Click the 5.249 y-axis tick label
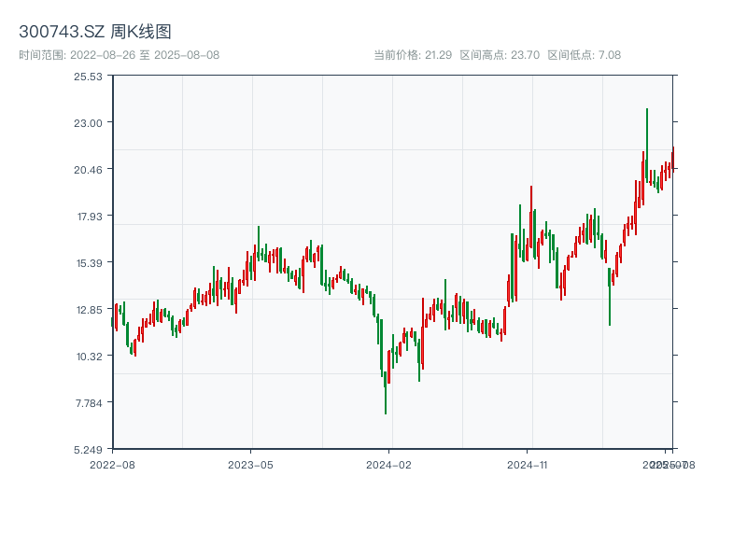Image resolution: width=747 pixels, height=560 pixels. point(89,449)
